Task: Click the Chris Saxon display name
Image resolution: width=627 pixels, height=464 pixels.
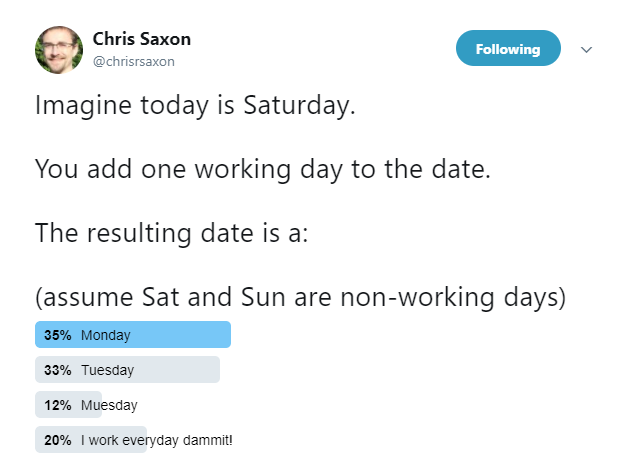Action: (x=141, y=39)
